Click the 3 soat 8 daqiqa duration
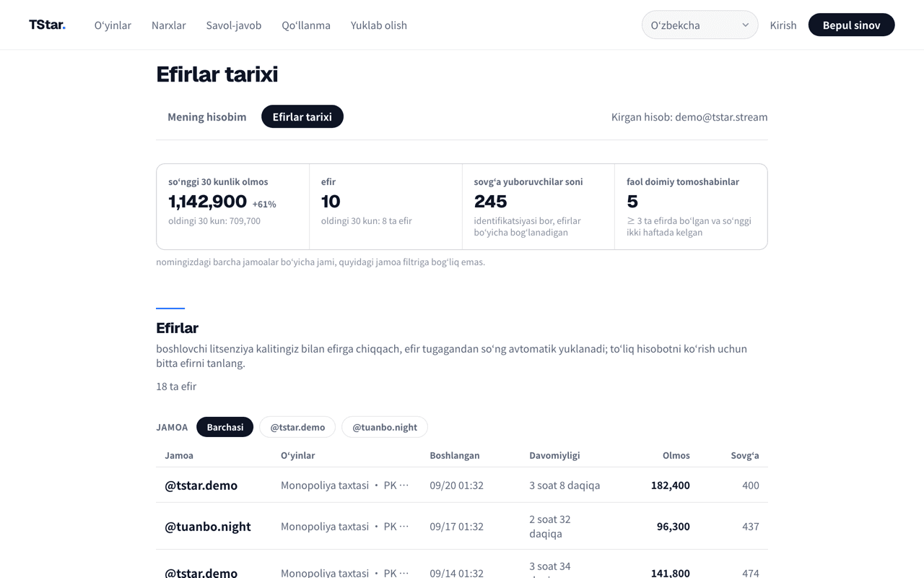Screen dimensions: 924x578 (565, 486)
